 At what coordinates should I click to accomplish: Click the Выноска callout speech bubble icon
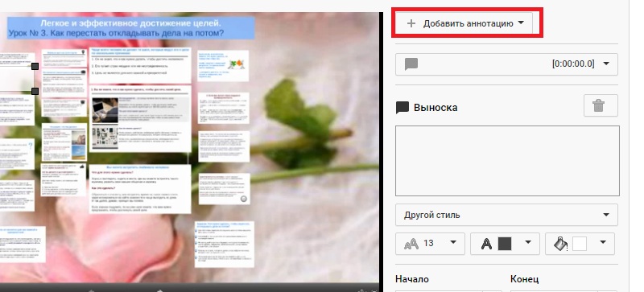(x=402, y=108)
